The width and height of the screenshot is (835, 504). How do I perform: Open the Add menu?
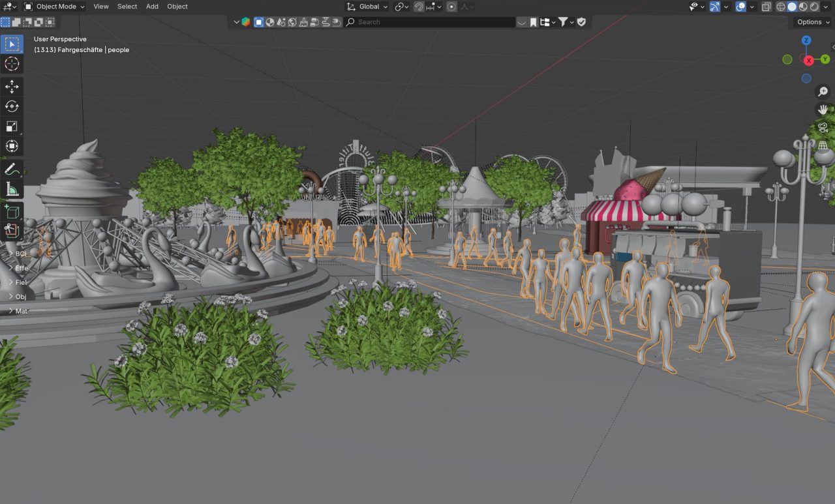coord(152,7)
